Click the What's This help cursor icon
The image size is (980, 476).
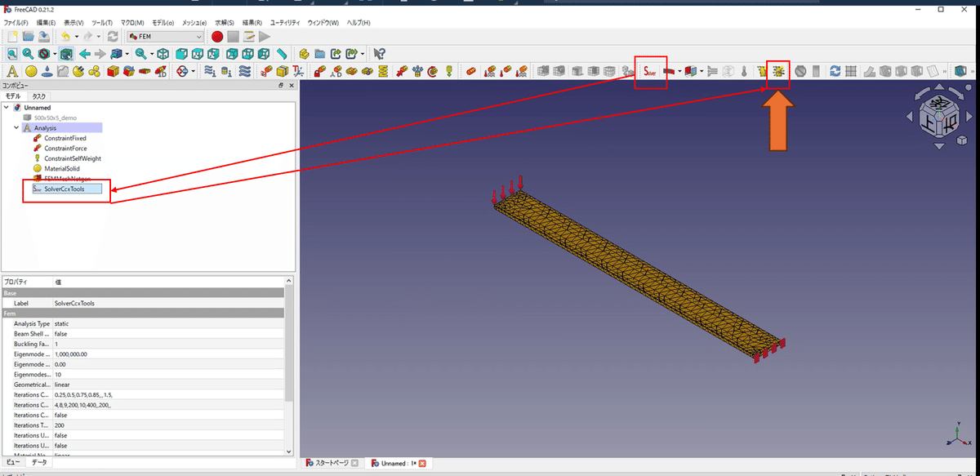pyautogui.click(x=379, y=54)
